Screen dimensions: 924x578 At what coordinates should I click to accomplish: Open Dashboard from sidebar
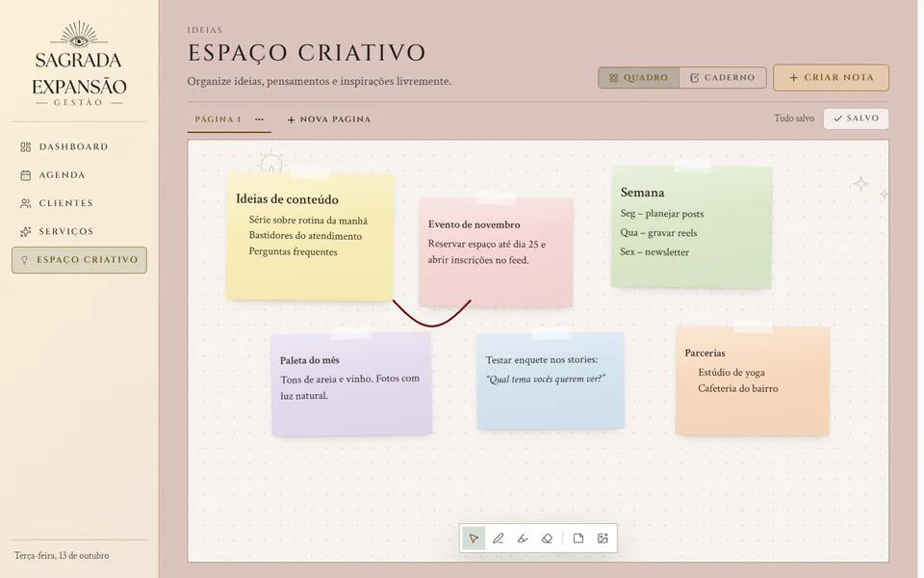click(x=79, y=146)
